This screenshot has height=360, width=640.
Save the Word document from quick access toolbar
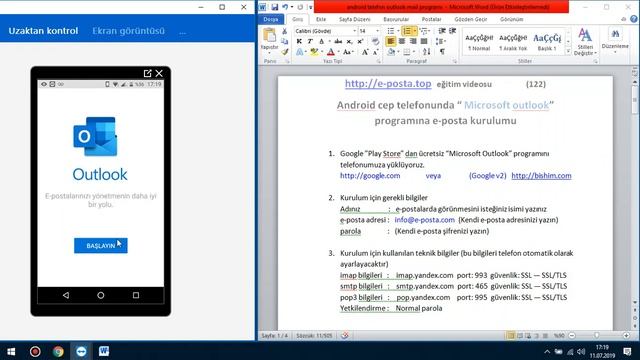(275, 7)
